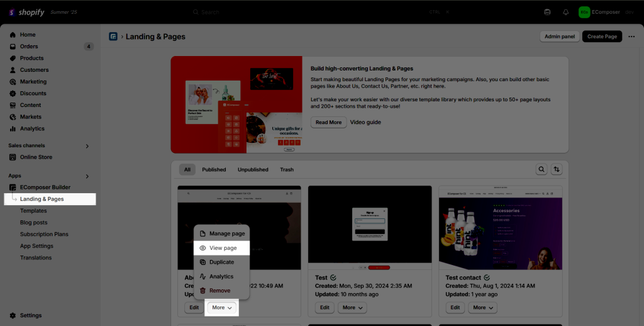Screen dimensions: 644x326
Task: Switch to the Published tab
Action: pos(214,169)
